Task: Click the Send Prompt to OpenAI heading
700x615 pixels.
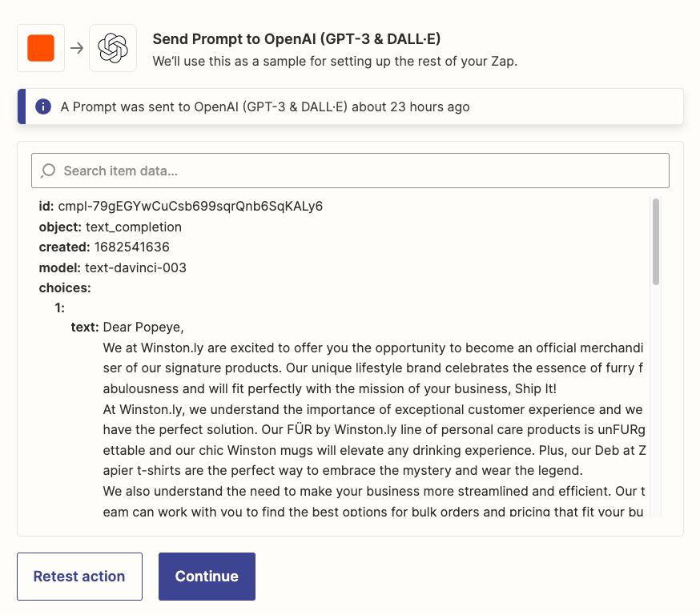Action: (x=296, y=38)
